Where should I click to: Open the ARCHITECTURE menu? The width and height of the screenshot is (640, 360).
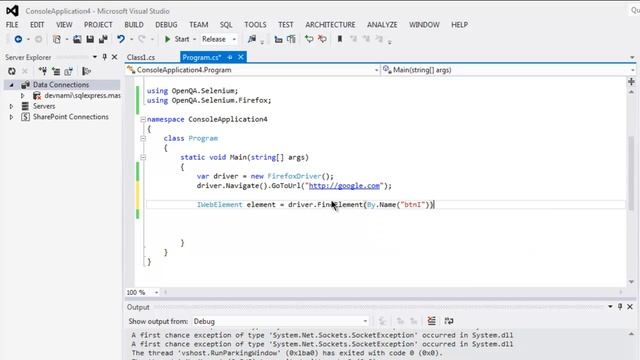pyautogui.click(x=330, y=25)
